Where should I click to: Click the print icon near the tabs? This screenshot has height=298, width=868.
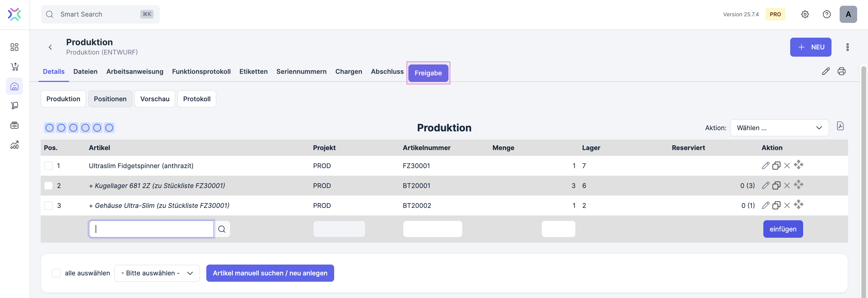[841, 71]
